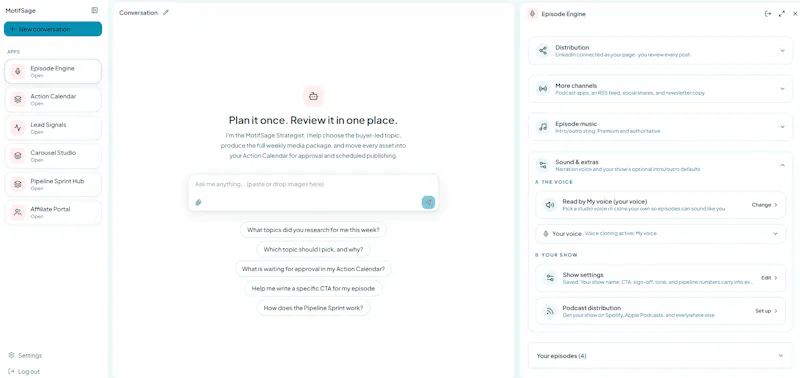Ask what is waiting for approval
This screenshot has width=800, height=378.
coord(313,269)
